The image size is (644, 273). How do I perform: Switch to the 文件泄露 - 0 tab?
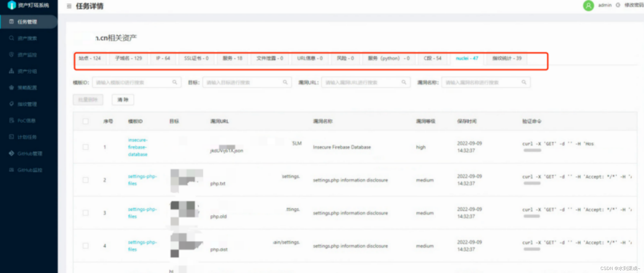click(270, 58)
